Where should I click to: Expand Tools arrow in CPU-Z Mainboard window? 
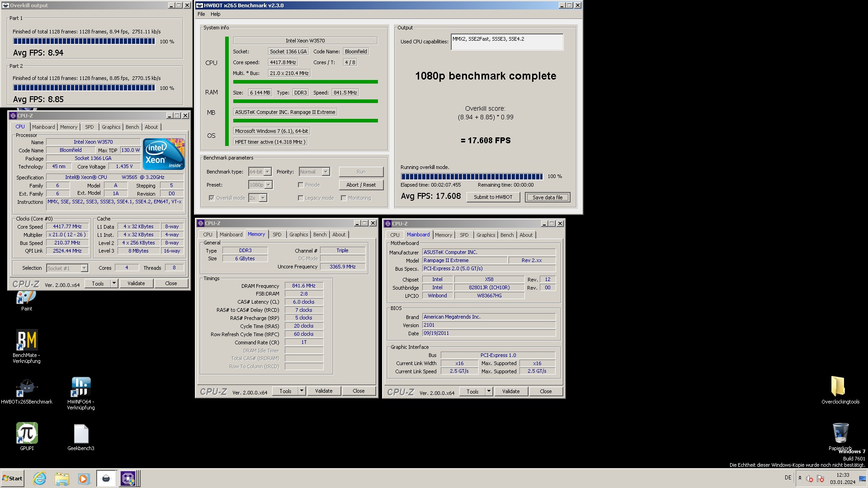click(x=489, y=391)
